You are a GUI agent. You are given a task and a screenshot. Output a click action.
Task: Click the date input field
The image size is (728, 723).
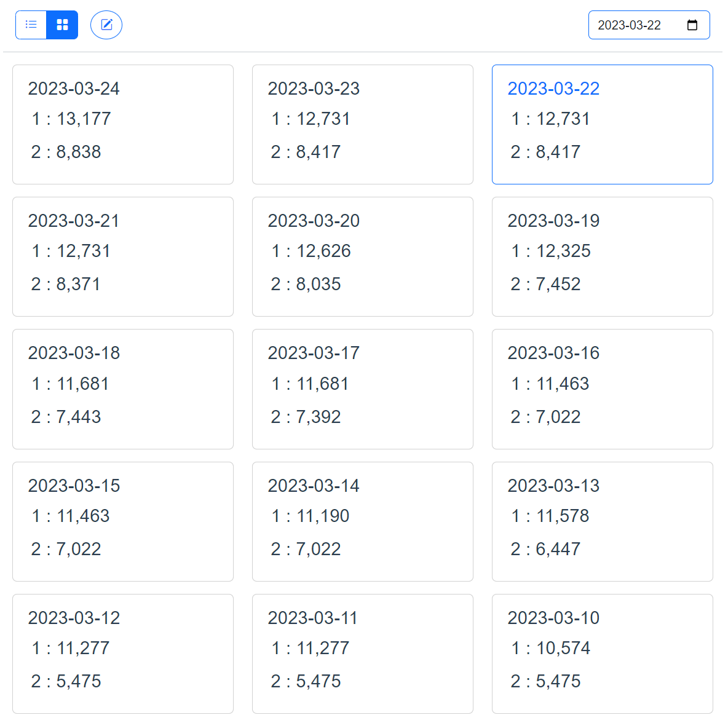tap(633, 25)
